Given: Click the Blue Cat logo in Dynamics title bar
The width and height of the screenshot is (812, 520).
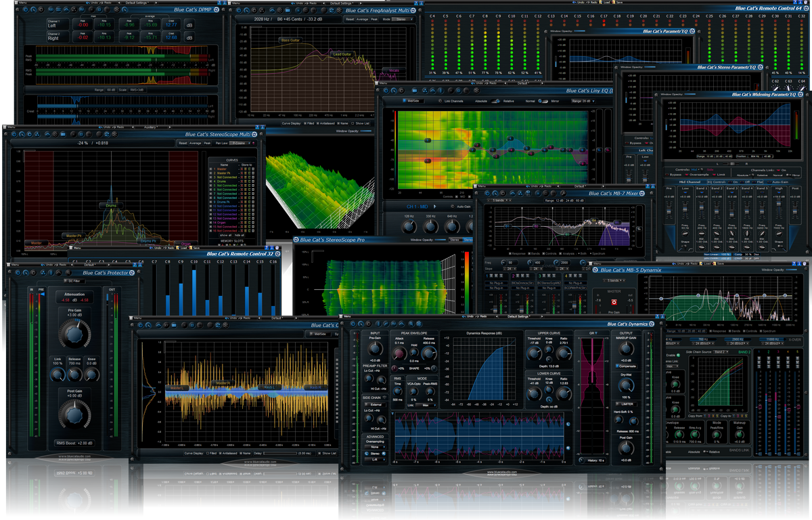Looking at the screenshot, I should click(651, 323).
